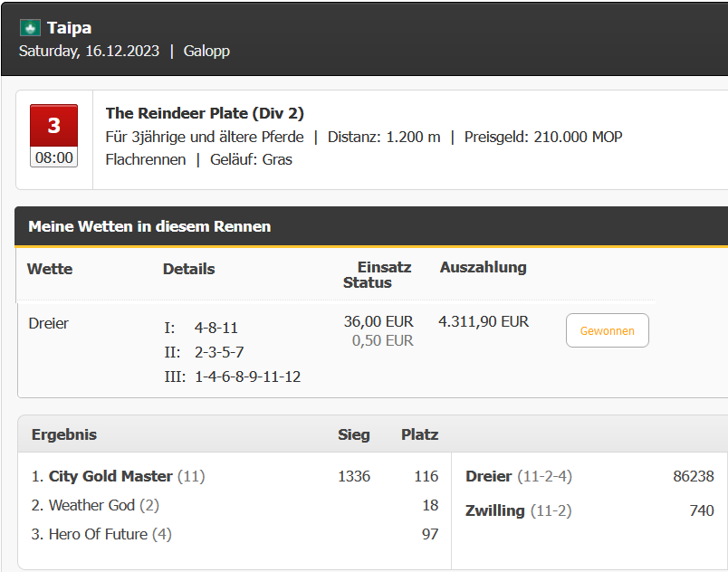Viewport: 728px width, 572px height.
Task: Click the 36,00 EUR stake amount
Action: [378, 321]
